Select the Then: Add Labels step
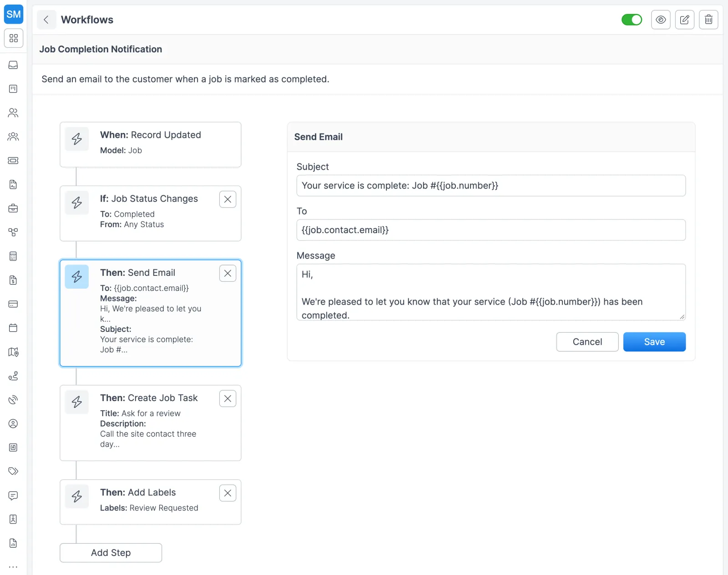 pyautogui.click(x=151, y=502)
